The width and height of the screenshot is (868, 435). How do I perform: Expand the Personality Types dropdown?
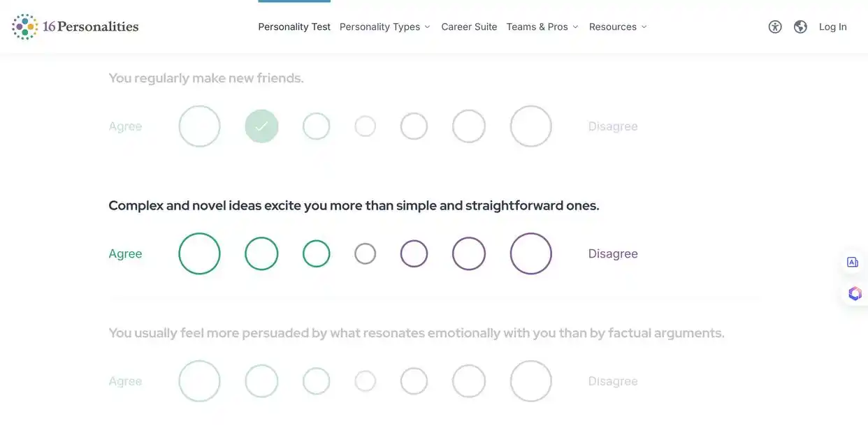[385, 27]
